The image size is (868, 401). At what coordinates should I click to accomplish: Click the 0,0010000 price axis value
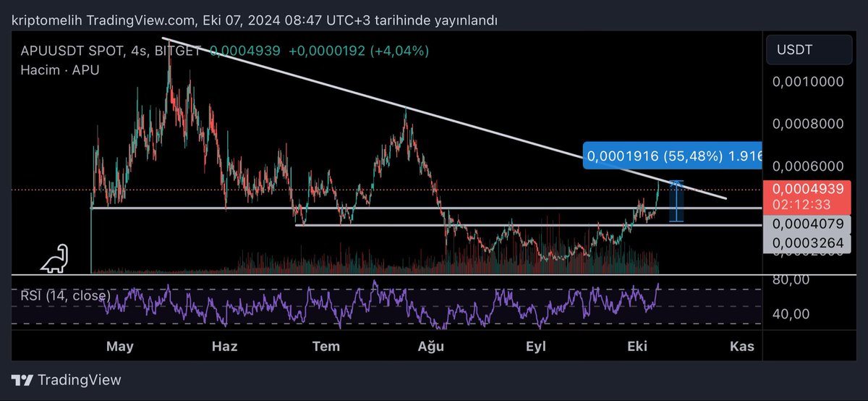(809, 82)
